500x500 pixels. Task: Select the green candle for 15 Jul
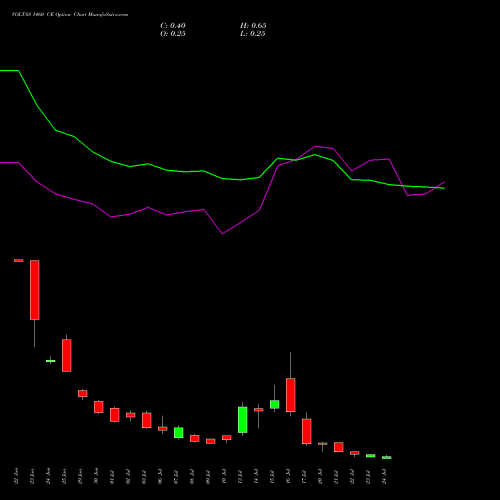pyautogui.click(x=275, y=404)
